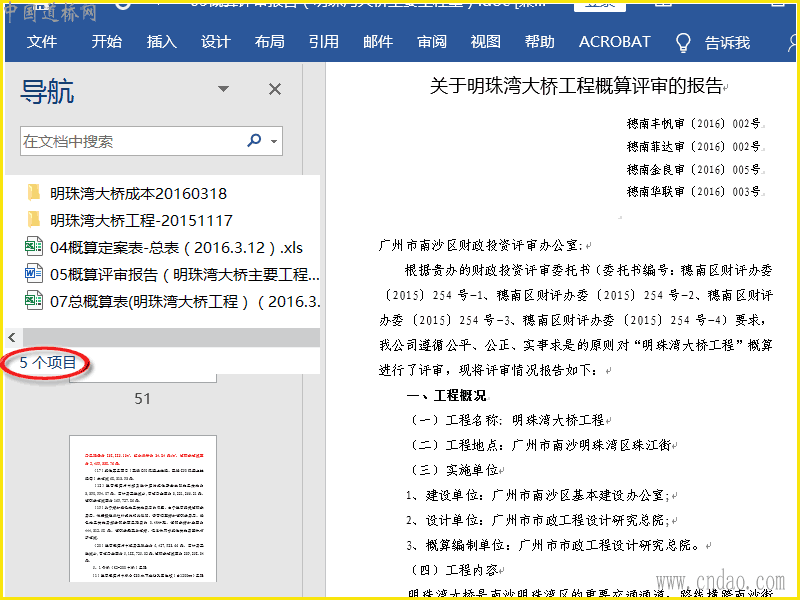The image size is (800, 600).
Task: Select the red-text page thumbnail below page 51
Action: tap(143, 510)
